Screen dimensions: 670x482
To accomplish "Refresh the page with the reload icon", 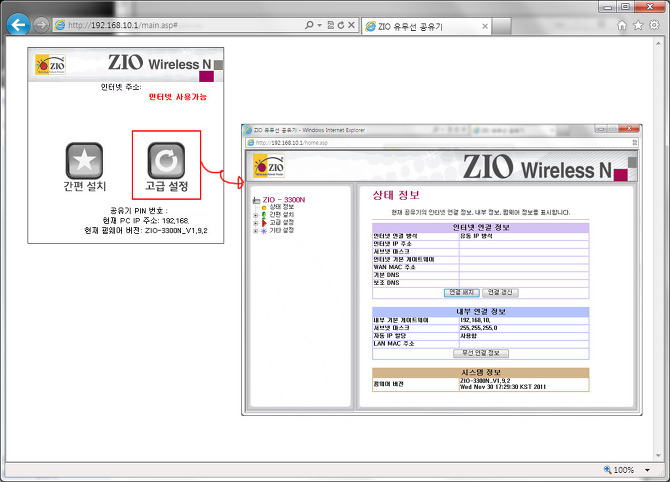I will coord(341,25).
